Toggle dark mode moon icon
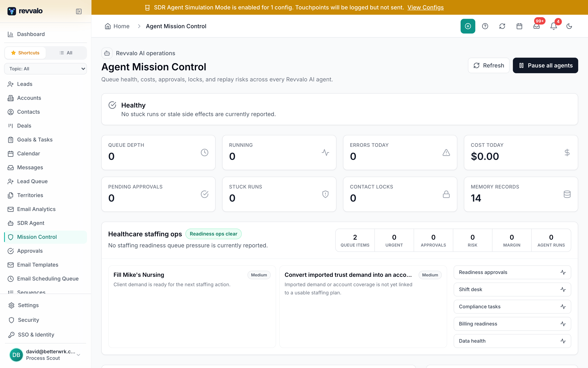 (x=569, y=26)
